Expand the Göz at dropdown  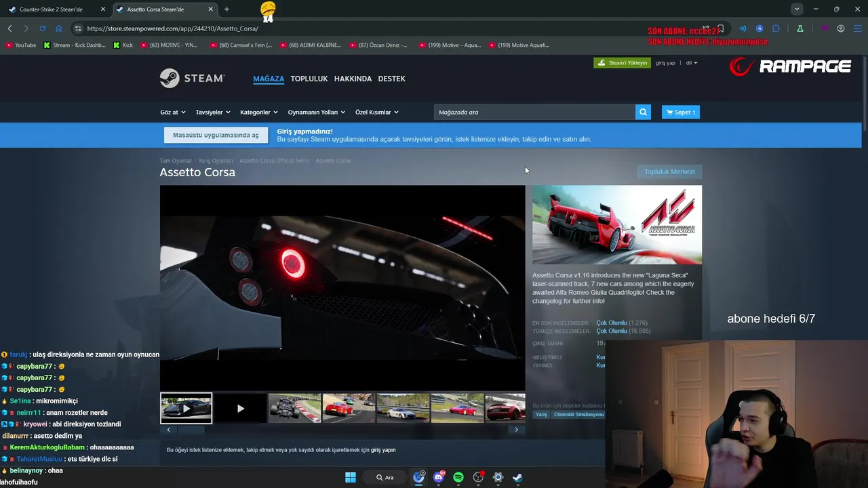(x=173, y=112)
